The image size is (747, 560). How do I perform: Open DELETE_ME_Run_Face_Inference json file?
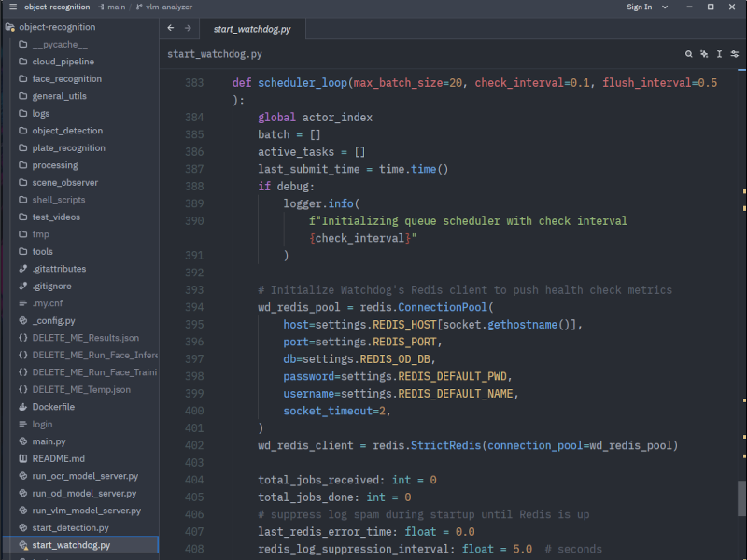[94, 355]
